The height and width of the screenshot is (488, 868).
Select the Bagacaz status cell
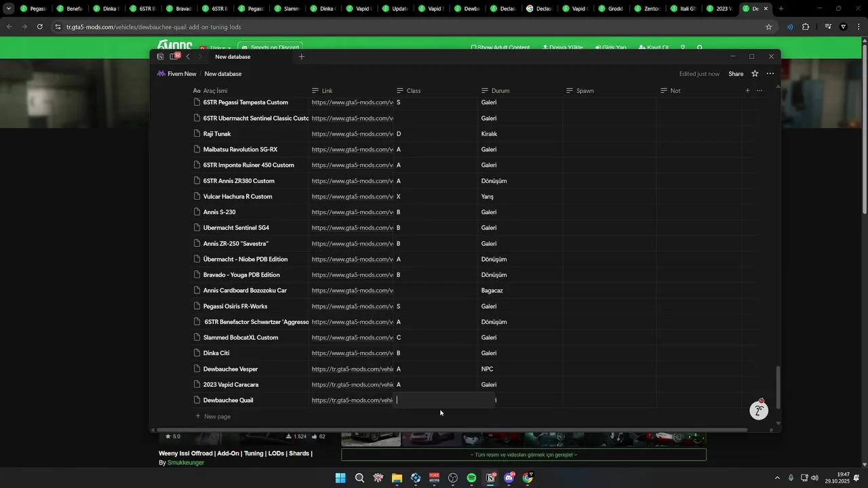click(520, 291)
